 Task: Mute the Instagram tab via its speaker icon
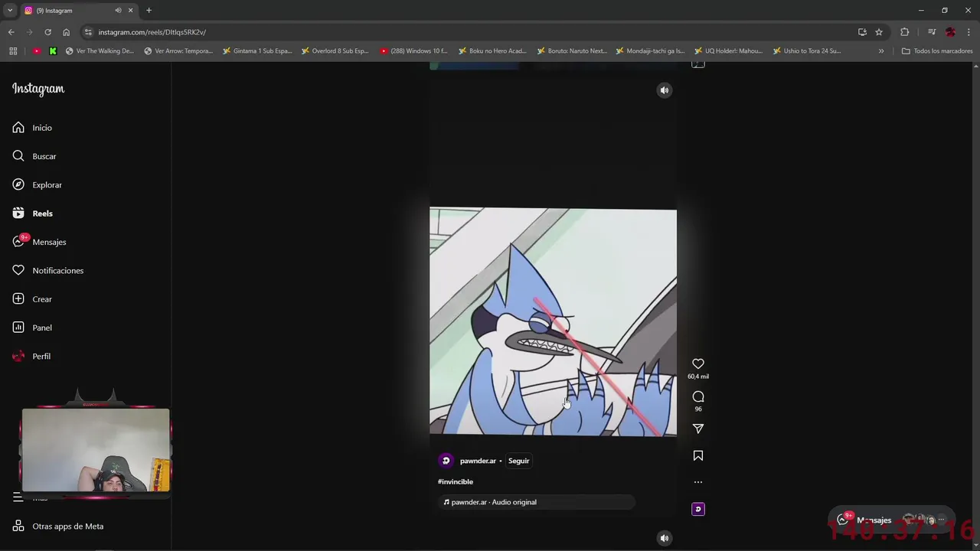tap(118, 11)
